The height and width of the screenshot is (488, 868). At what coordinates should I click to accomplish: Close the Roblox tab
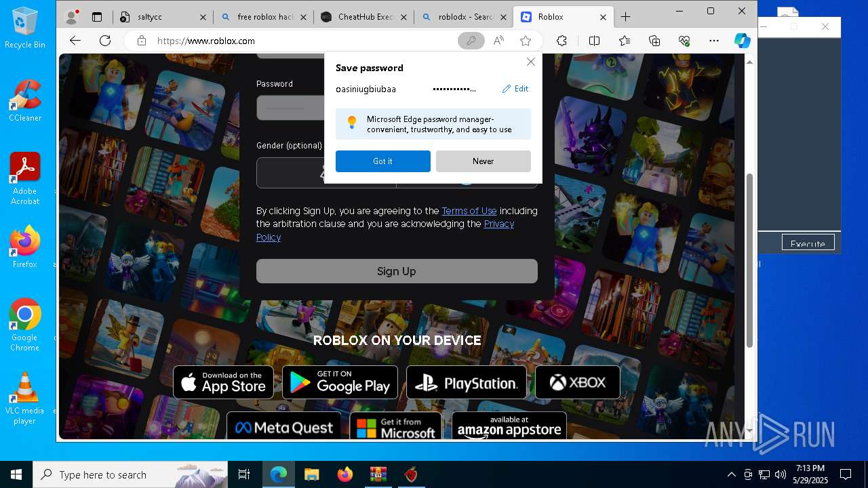click(x=604, y=17)
